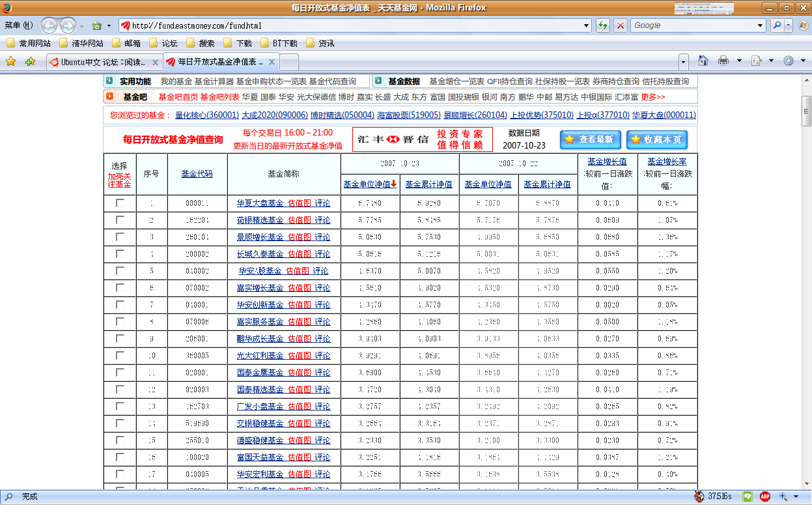Click the Fasterfox fox timer icon
Image resolution: width=812 pixels, height=505 pixels.
click(699, 497)
